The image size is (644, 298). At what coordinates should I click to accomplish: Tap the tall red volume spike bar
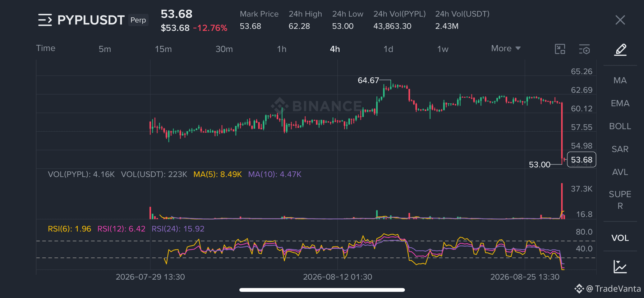[562, 201]
